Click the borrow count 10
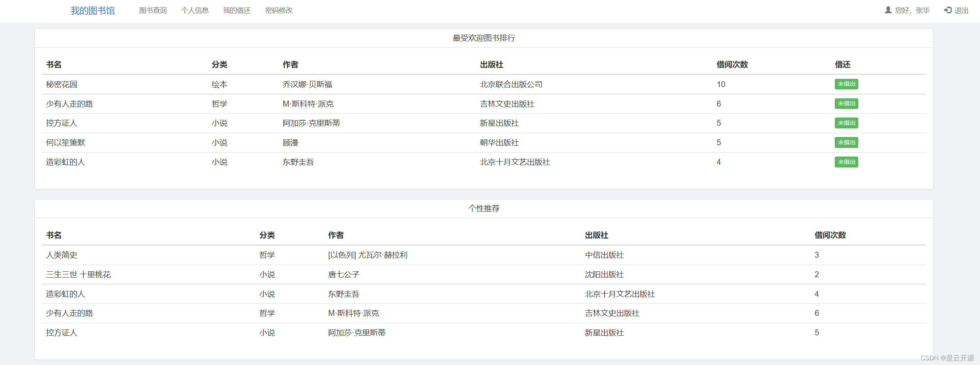Viewport: 980px width, 365px height. (x=720, y=84)
